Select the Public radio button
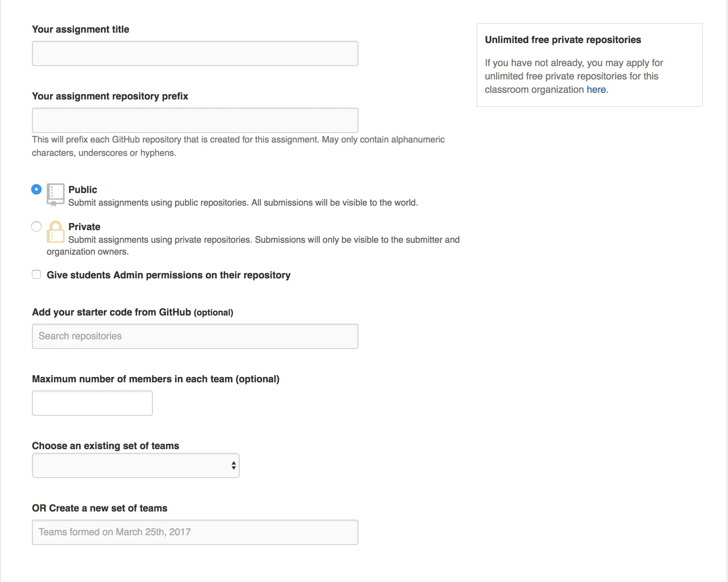Screen dimensions: 728x582 (36, 189)
